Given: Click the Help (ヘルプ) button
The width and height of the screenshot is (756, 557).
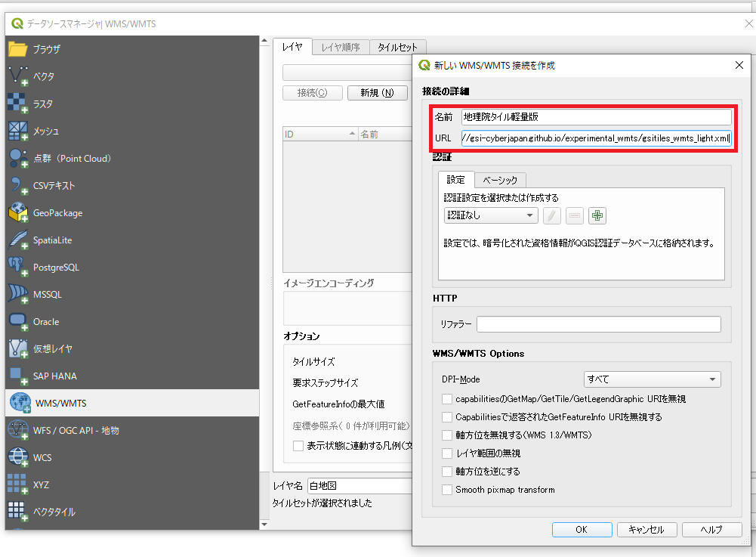Looking at the screenshot, I should coord(711,530).
